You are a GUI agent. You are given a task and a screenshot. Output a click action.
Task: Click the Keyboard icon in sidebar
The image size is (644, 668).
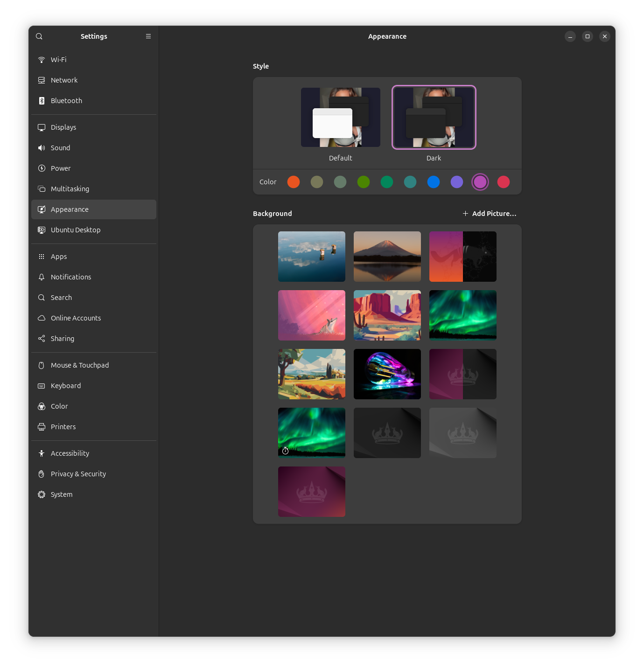[x=42, y=386]
